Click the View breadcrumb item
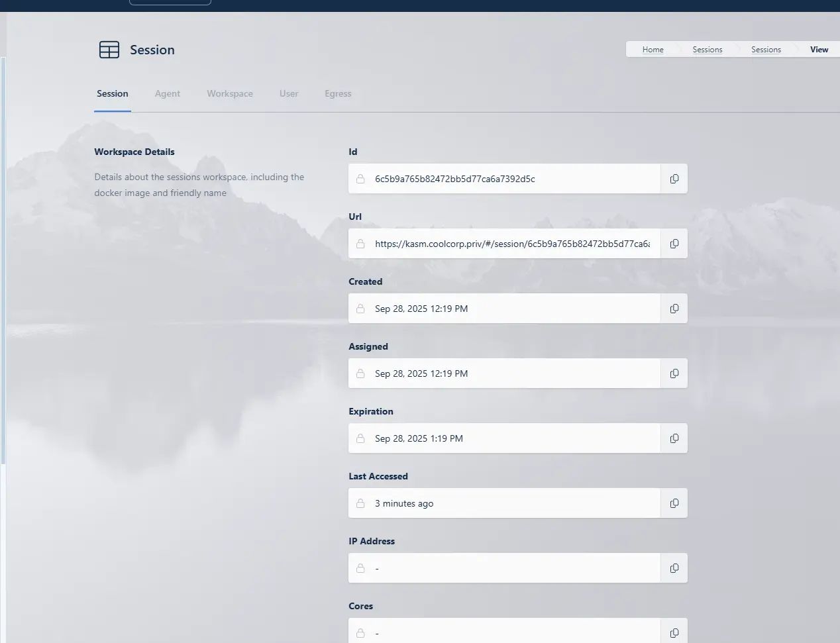This screenshot has height=643, width=840. click(819, 50)
